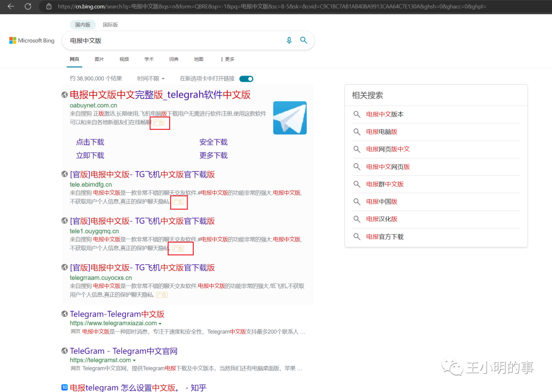Click the 安全下载 sublink
The width and height of the screenshot is (552, 392).
tap(213, 142)
